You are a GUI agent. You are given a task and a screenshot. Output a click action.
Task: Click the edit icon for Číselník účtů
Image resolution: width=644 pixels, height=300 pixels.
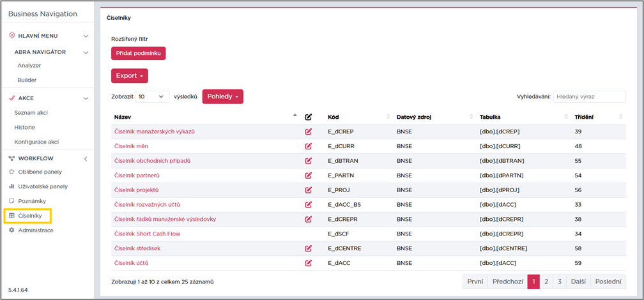309,263
